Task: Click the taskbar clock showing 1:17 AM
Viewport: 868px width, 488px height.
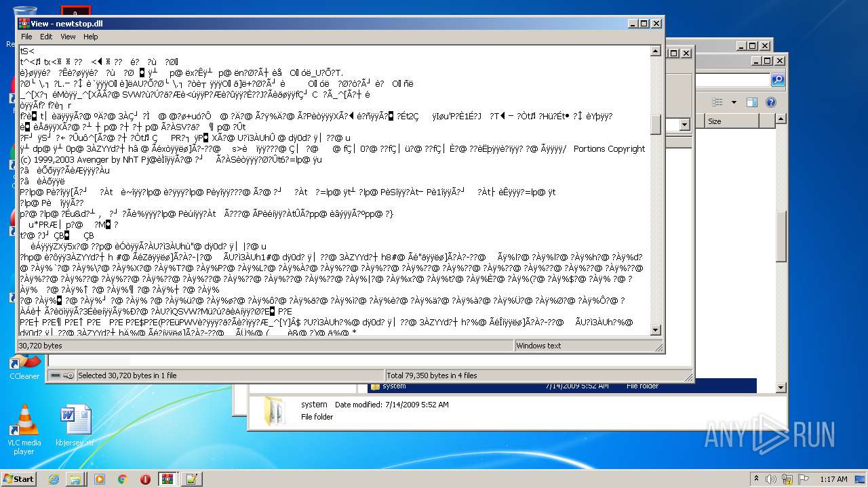Action: pos(833,479)
